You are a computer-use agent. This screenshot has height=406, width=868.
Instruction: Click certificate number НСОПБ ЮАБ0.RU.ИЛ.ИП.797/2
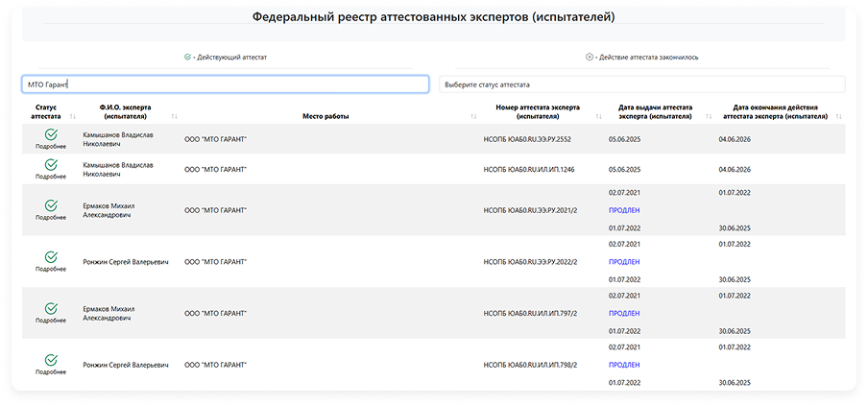coord(530,313)
